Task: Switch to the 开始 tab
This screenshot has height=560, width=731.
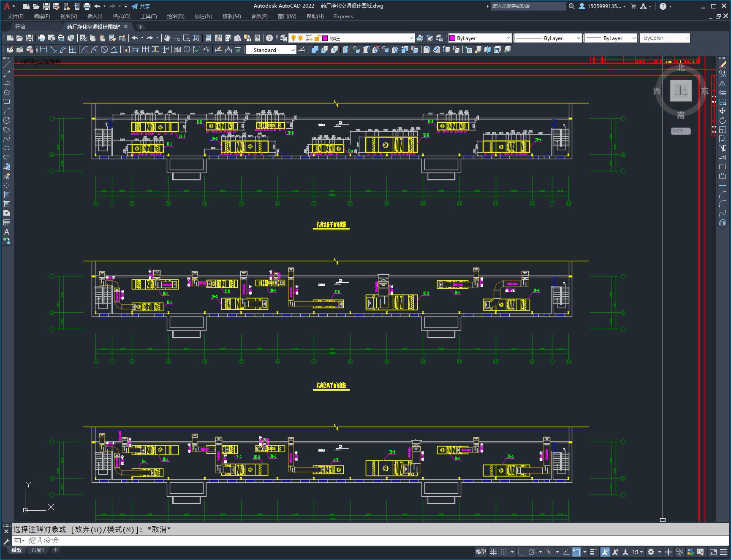Action: click(20, 27)
